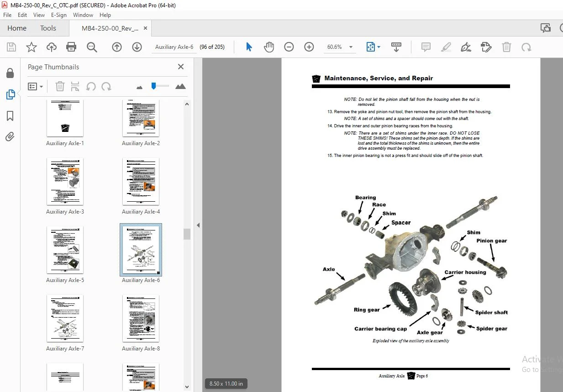The height and width of the screenshot is (392, 563).
Task: Click the 'Carrier bearing cap' diagram label
Action: tap(380, 329)
